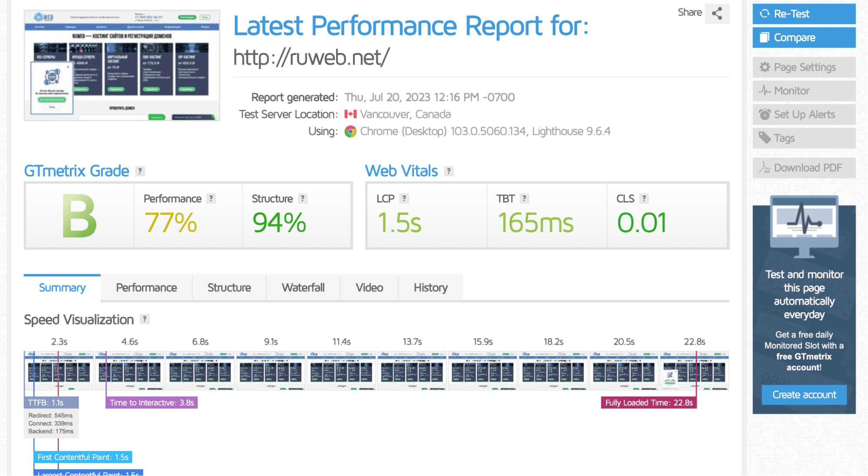The width and height of the screenshot is (868, 476).
Task: Click the 9.1s filmstrip frame
Action: pyautogui.click(x=271, y=371)
